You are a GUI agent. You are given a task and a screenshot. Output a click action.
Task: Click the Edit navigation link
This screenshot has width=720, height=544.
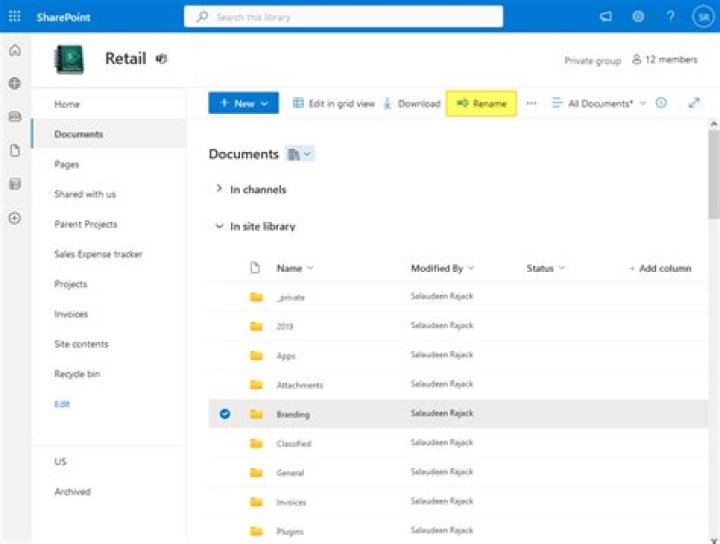coord(62,404)
